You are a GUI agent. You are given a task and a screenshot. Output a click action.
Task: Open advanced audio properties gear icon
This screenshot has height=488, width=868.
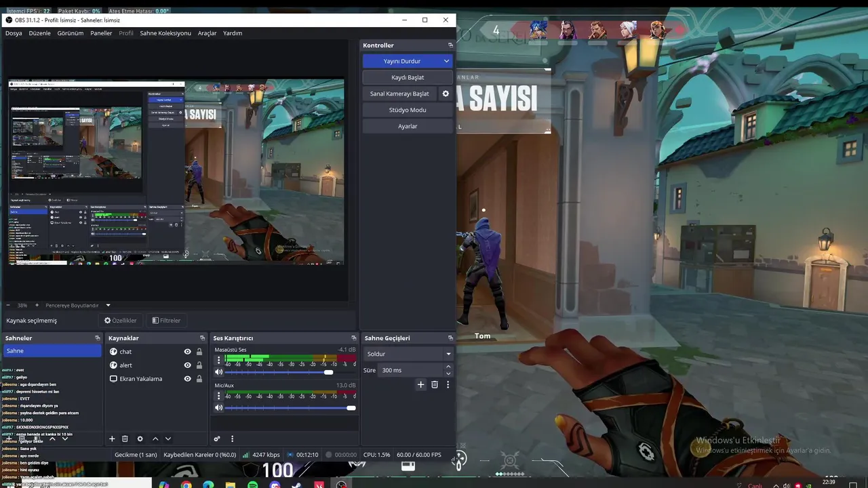(217, 439)
